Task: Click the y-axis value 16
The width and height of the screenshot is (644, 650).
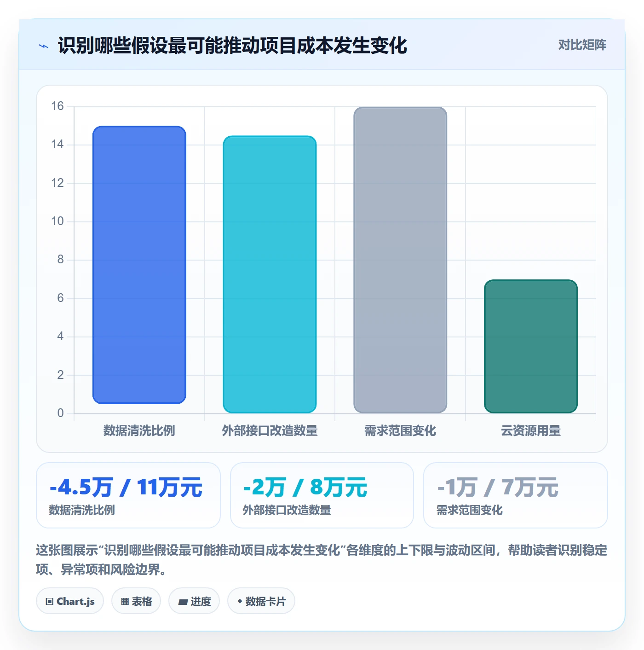Action: 57,106
